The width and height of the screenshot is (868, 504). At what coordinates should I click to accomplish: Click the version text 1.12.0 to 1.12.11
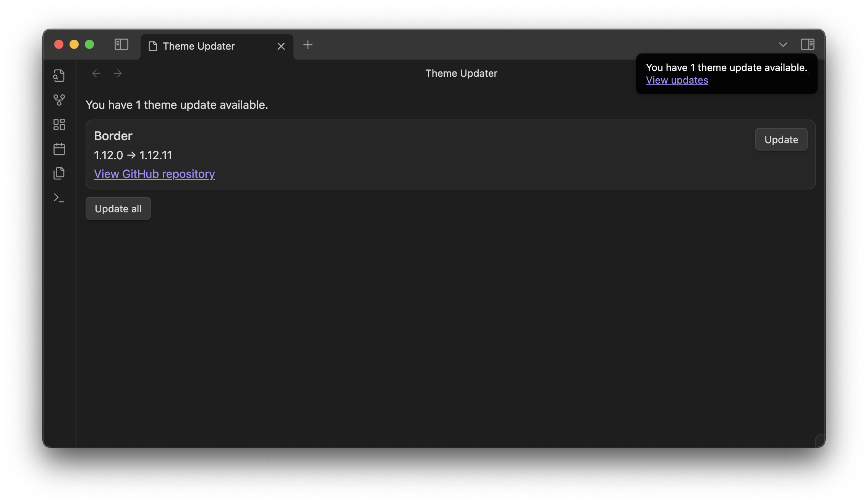pyautogui.click(x=133, y=155)
